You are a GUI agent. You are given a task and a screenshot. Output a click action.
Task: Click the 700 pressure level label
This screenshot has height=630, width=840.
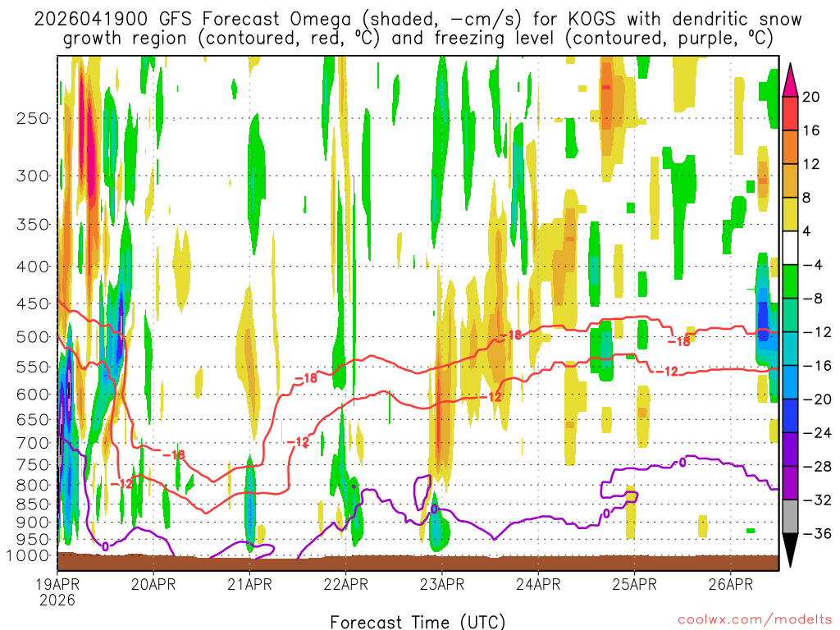(33, 443)
